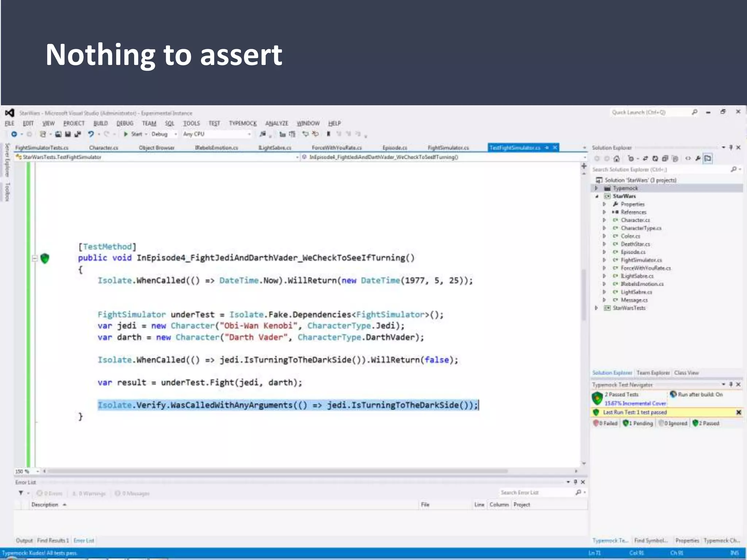Toggle the 2 Passed tests filter
The height and width of the screenshot is (560, 747).
click(706, 423)
